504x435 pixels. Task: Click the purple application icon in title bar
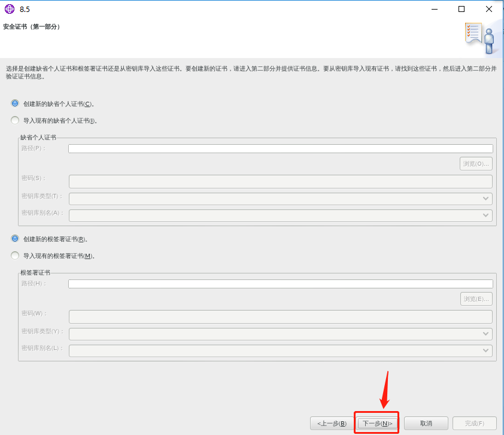click(10, 9)
